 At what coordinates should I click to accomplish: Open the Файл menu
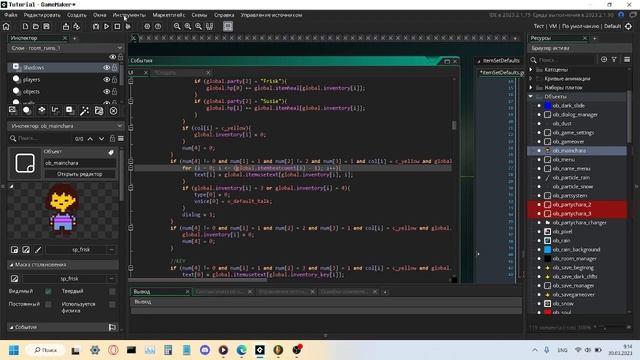11,15
